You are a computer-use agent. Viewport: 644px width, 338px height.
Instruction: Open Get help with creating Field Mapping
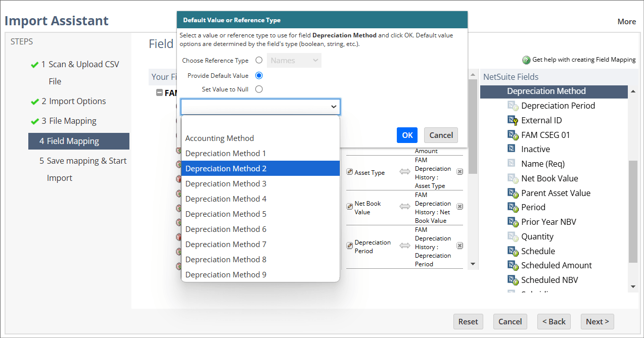pos(584,60)
